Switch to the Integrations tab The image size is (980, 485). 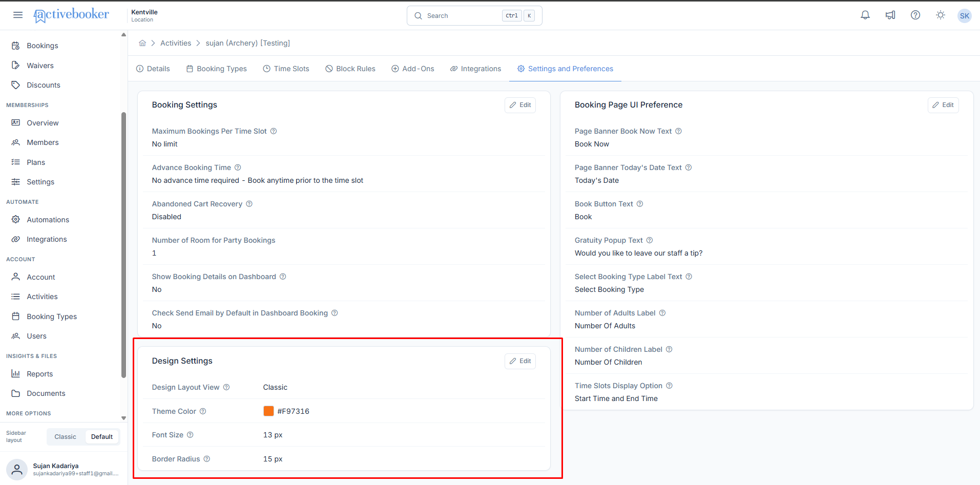[x=475, y=69]
